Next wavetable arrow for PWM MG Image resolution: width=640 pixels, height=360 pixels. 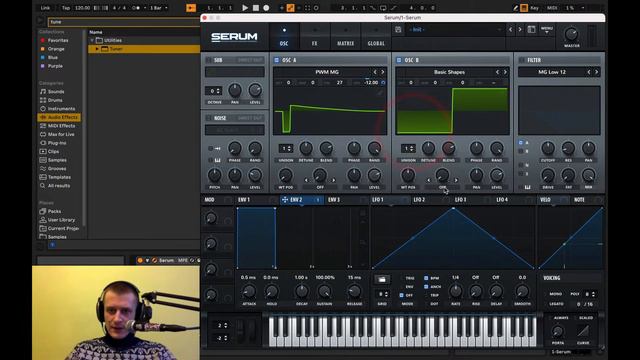click(383, 72)
